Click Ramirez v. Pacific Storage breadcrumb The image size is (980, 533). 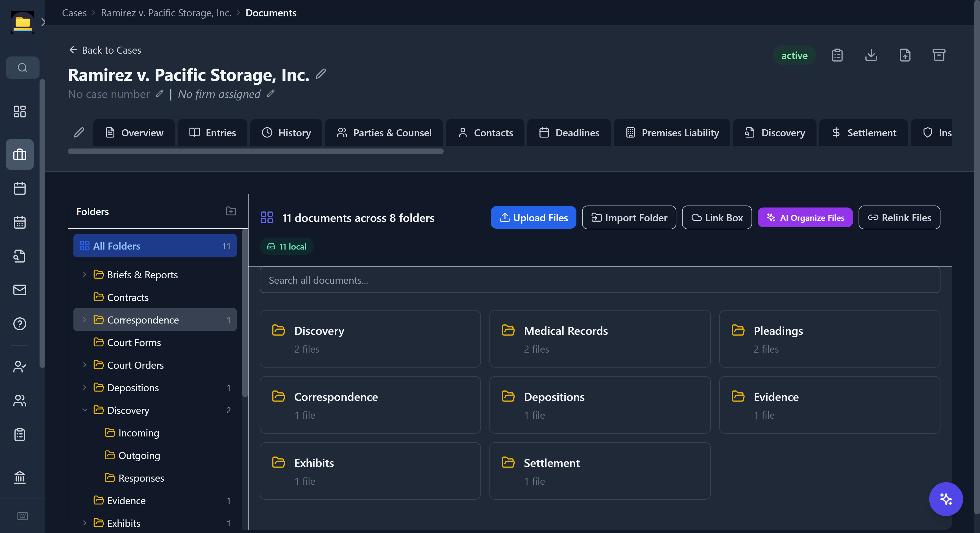166,12
